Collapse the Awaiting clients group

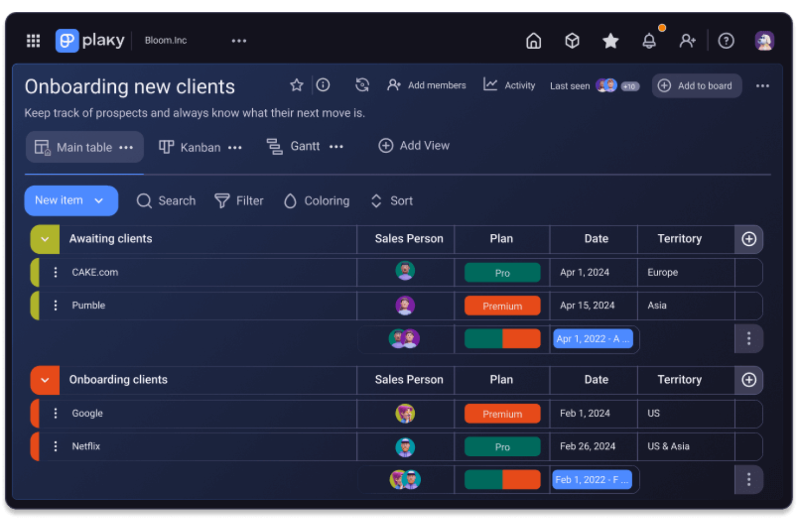coord(44,239)
